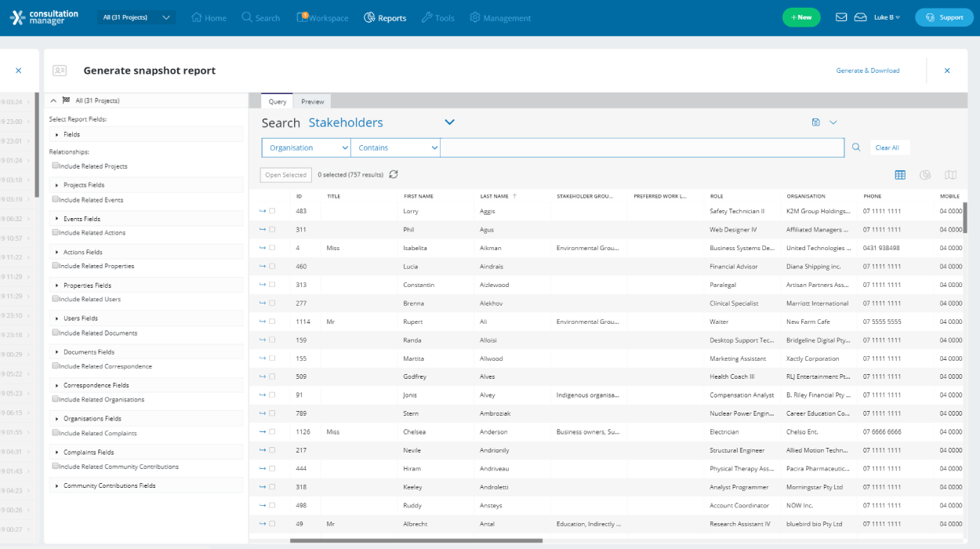This screenshot has height=549, width=980.
Task: Switch to chart view icon
Action: coord(925,175)
